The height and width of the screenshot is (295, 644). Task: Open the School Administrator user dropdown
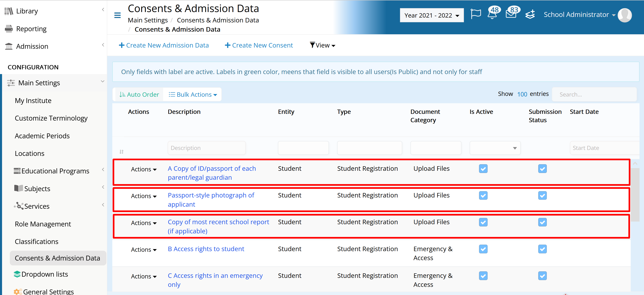pyautogui.click(x=579, y=15)
